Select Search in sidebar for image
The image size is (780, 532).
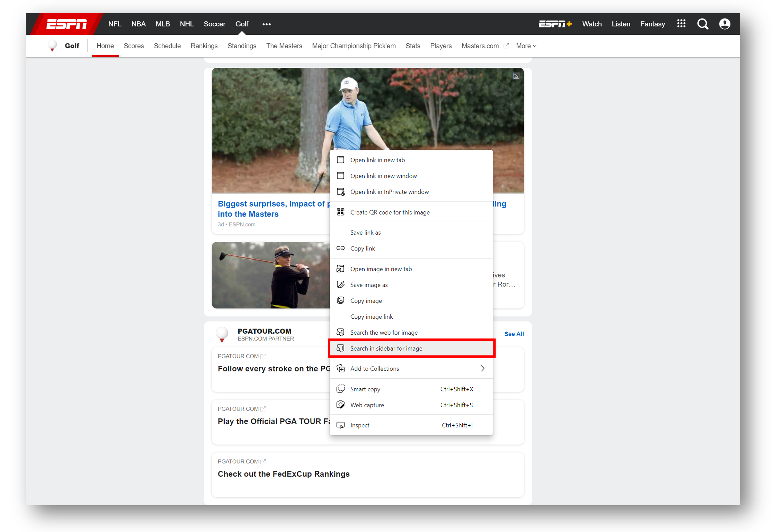point(386,348)
